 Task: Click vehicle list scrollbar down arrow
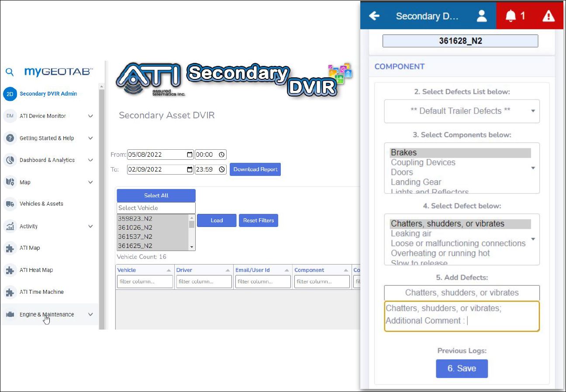coord(192,247)
